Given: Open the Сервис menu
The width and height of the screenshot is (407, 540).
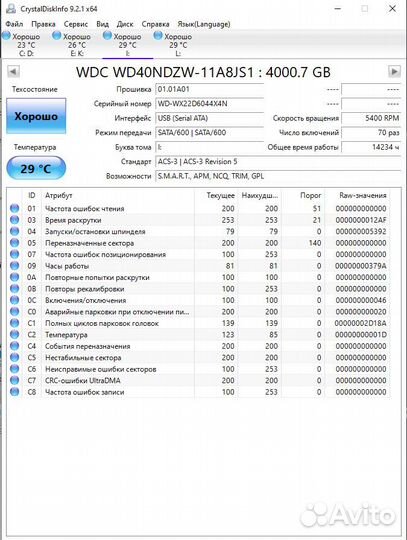Looking at the screenshot, I should [x=76, y=24].
